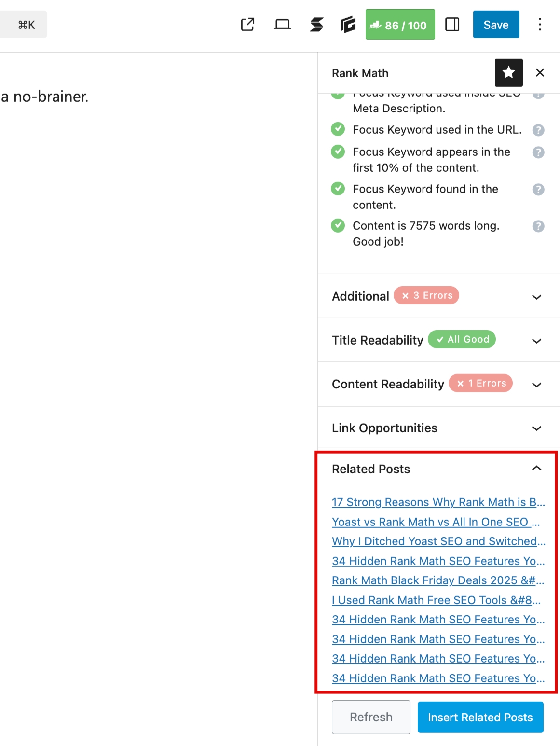Click the ⌘K command search field

coord(23,24)
